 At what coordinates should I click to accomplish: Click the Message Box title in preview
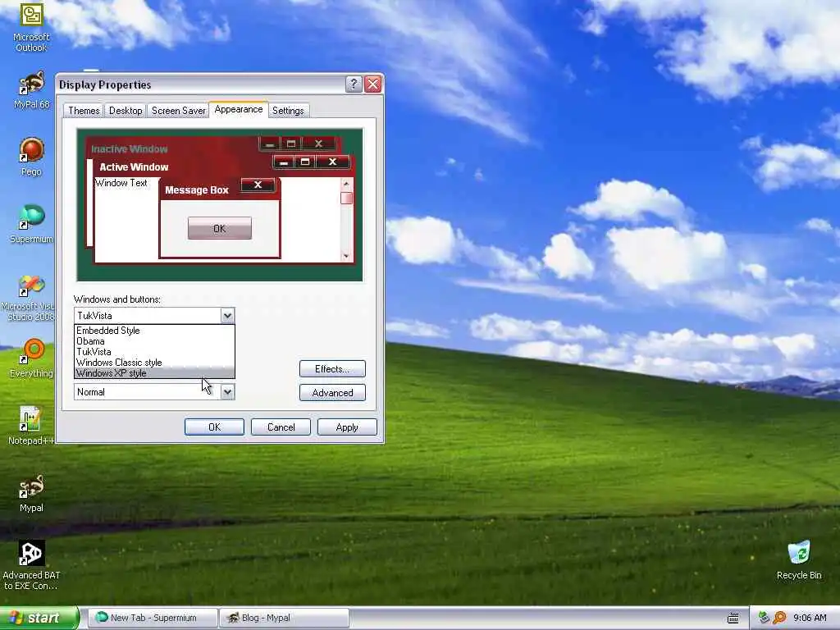[197, 190]
